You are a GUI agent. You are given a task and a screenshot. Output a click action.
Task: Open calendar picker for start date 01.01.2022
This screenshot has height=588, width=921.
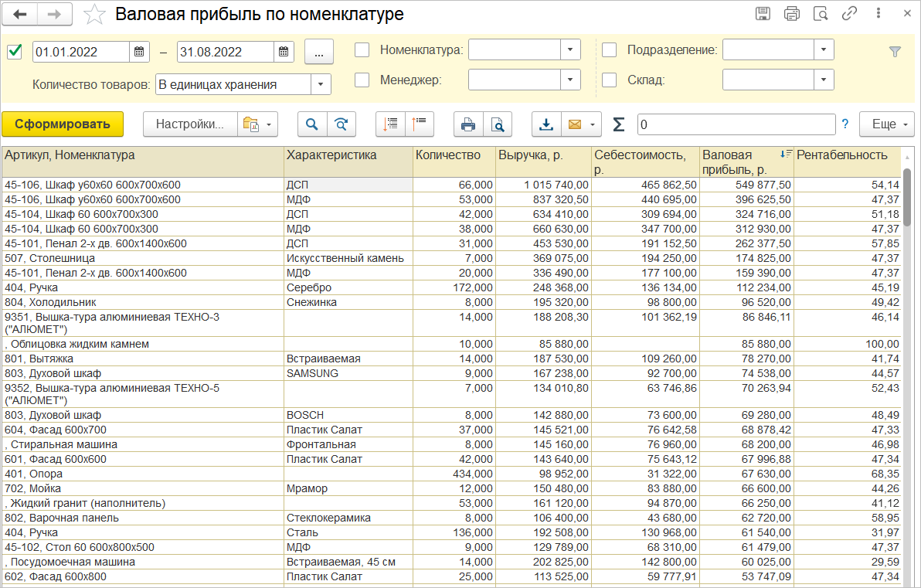click(139, 52)
